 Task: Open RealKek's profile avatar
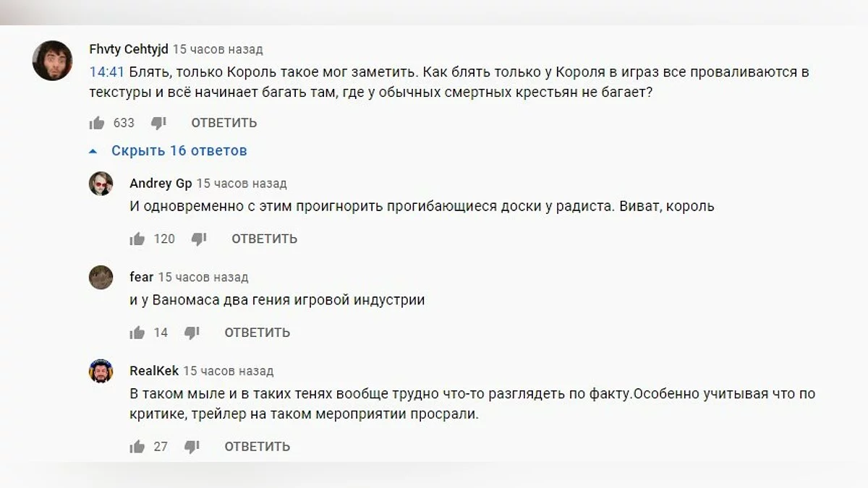[101, 372]
